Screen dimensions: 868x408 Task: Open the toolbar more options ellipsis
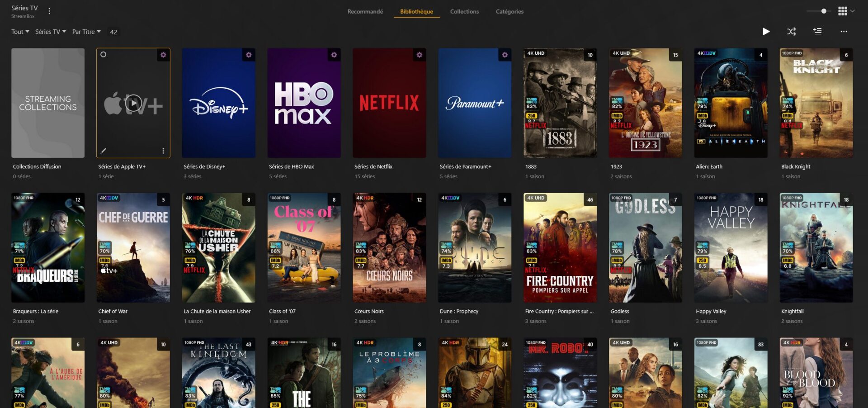(844, 32)
